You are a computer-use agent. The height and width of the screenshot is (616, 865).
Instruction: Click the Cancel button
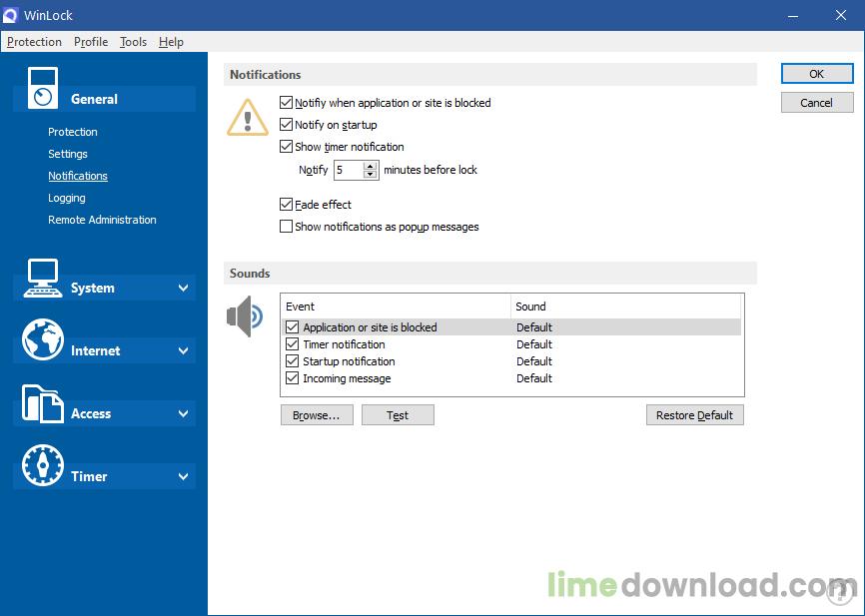[817, 103]
